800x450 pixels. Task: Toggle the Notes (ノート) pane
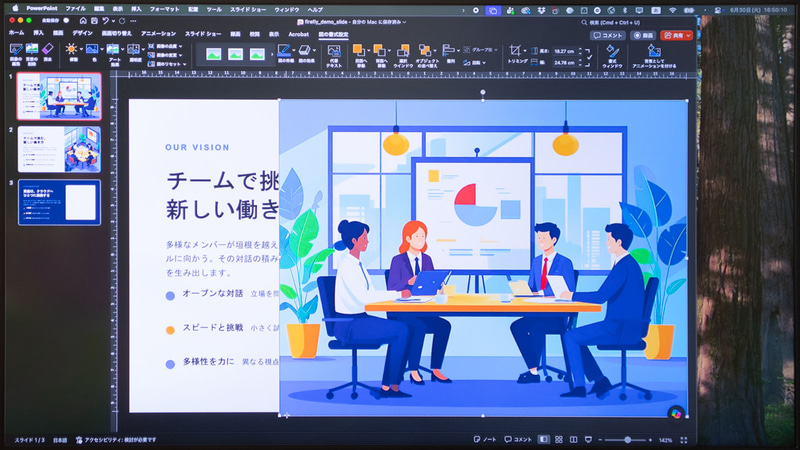point(485,439)
